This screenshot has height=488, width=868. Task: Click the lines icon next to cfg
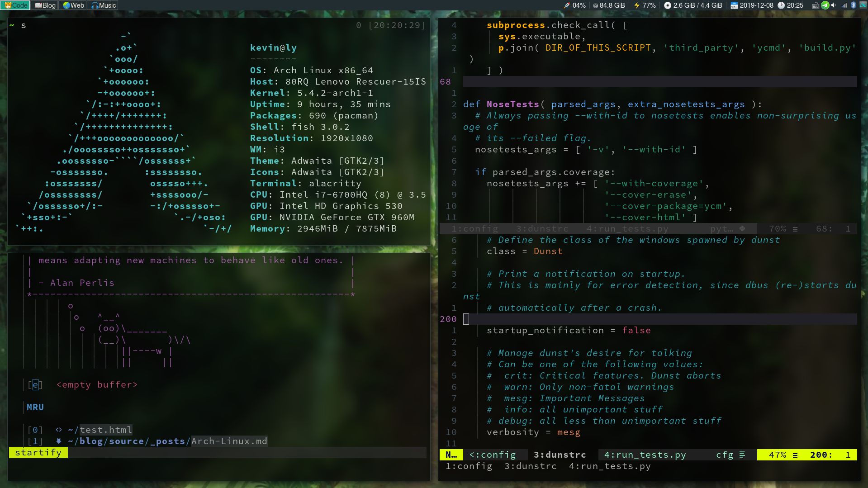742,455
